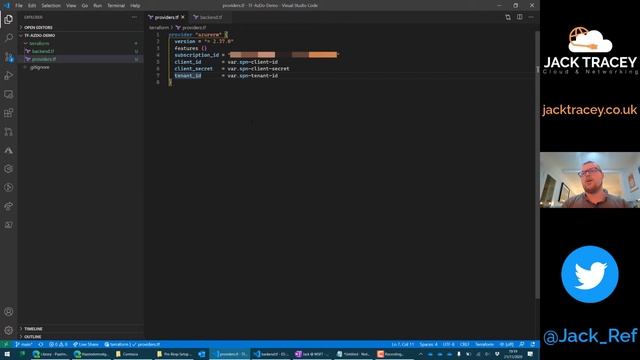
Task: Click the remote window indicator in the status bar
Action: pos(6,344)
